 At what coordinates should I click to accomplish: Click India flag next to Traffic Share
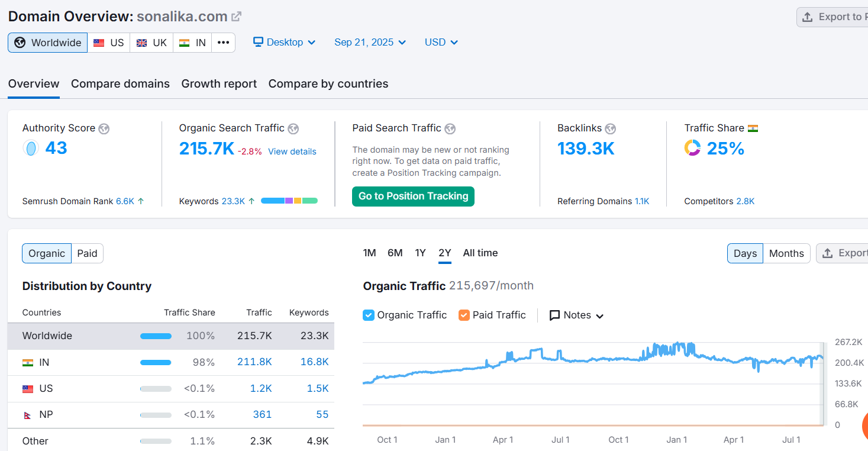point(753,128)
